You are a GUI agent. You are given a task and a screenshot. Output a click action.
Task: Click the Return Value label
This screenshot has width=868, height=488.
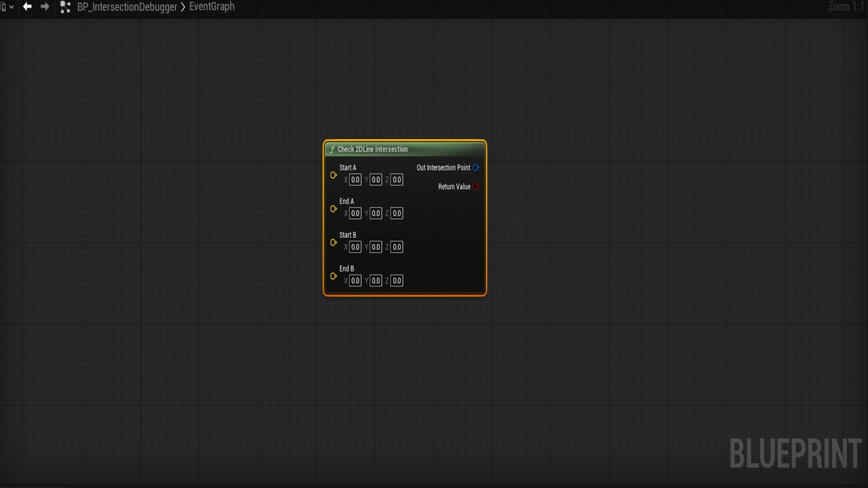click(x=454, y=186)
